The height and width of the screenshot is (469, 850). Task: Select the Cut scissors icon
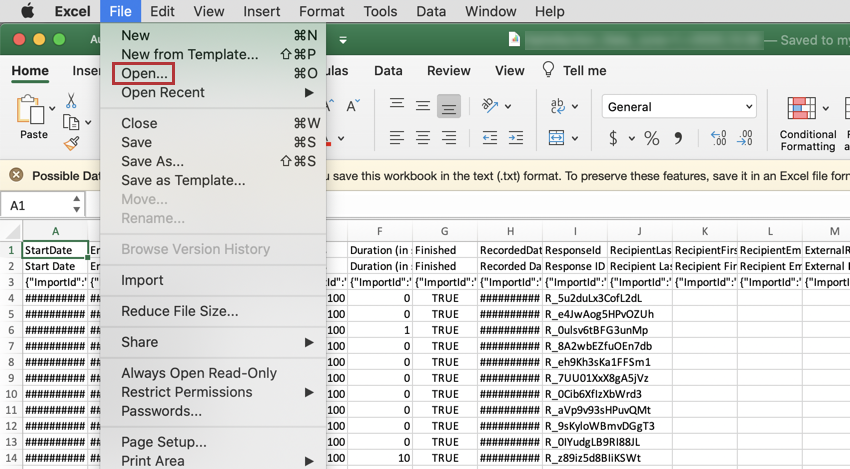[x=71, y=101]
